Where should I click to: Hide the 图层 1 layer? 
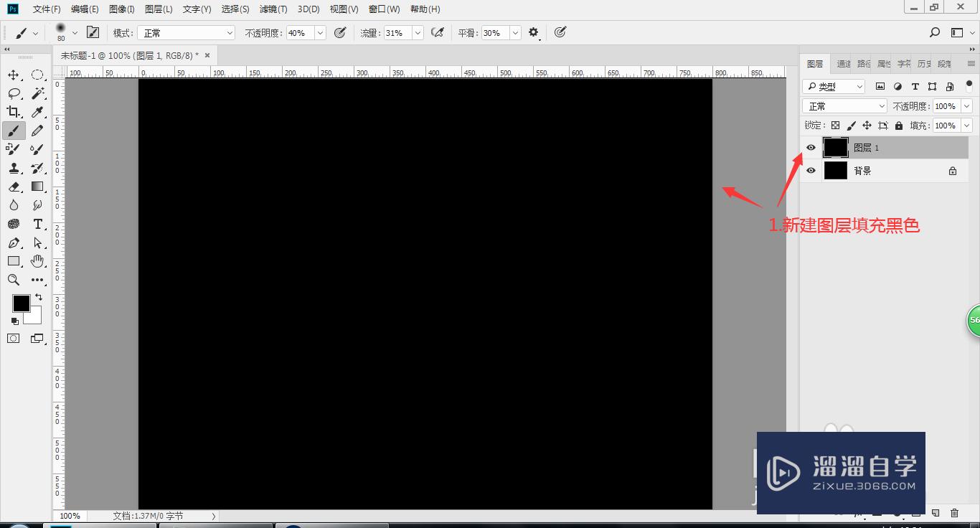[x=811, y=148]
